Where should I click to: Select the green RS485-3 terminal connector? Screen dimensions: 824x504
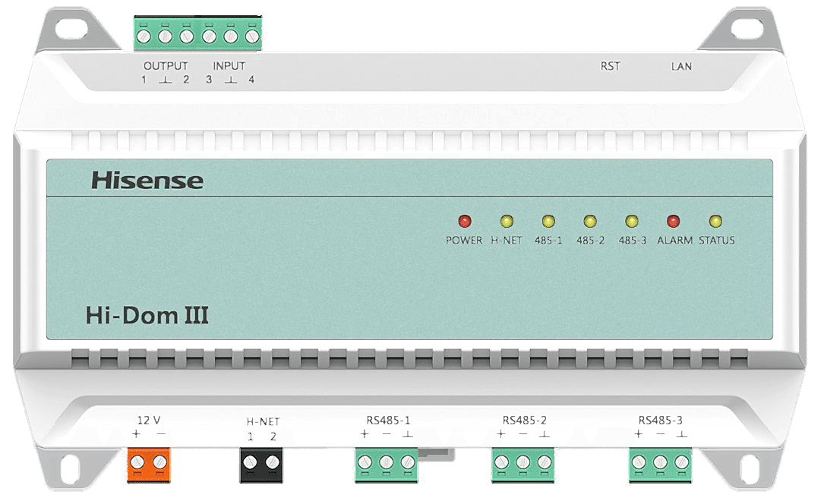click(x=660, y=463)
